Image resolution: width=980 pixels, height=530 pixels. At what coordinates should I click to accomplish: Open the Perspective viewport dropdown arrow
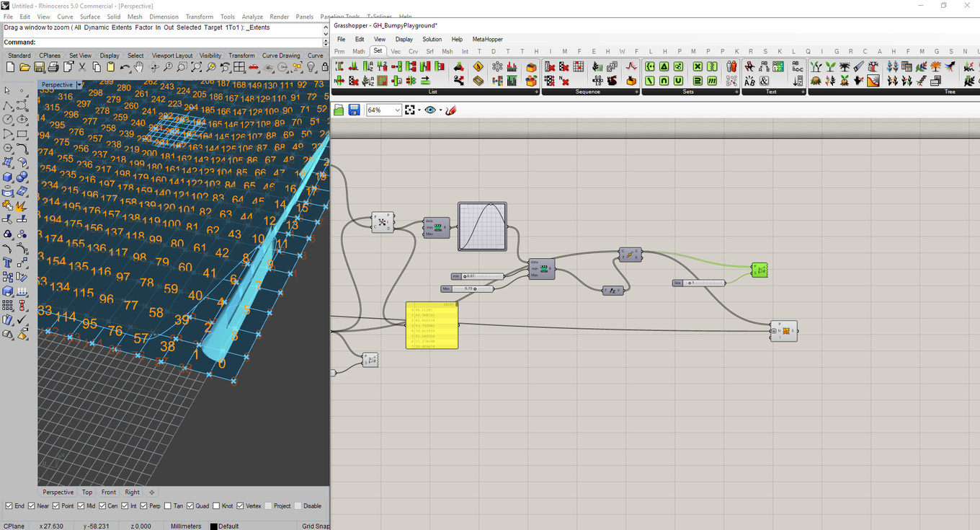79,84
